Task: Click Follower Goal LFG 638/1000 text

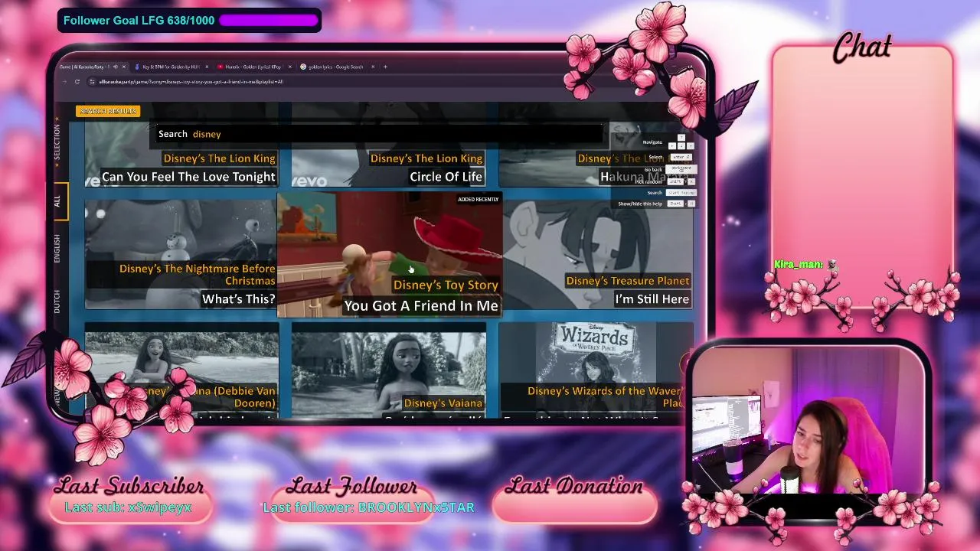Action: (x=139, y=21)
